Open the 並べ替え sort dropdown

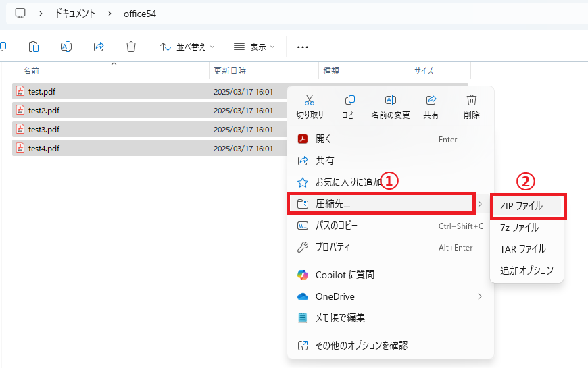[187, 47]
